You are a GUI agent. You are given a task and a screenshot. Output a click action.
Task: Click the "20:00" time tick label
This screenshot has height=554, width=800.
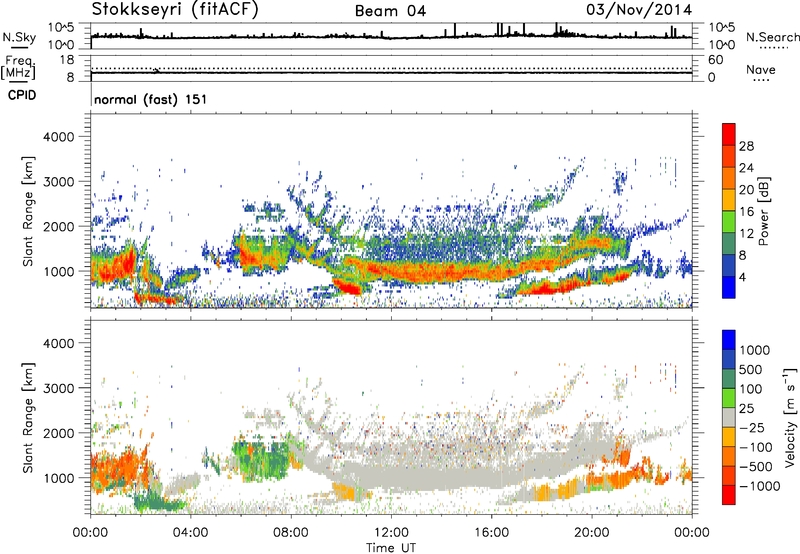(x=592, y=533)
